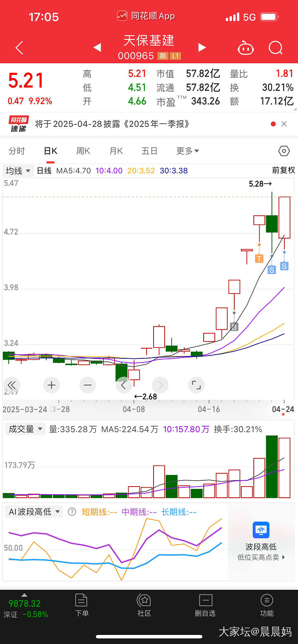Switch to 月K monthly chart tab
Image resolution: width=298 pixels, height=644 pixels.
tap(116, 151)
